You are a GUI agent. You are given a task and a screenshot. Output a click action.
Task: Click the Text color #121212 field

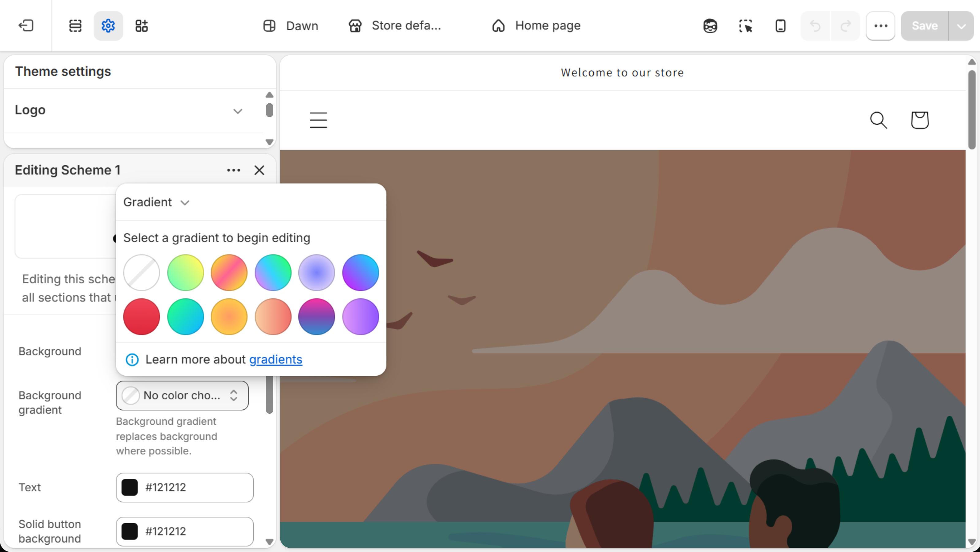tap(185, 487)
